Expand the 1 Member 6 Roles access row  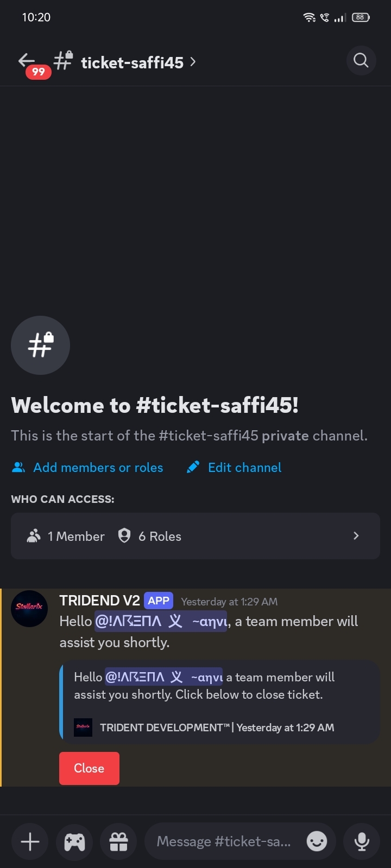pyautogui.click(x=195, y=536)
